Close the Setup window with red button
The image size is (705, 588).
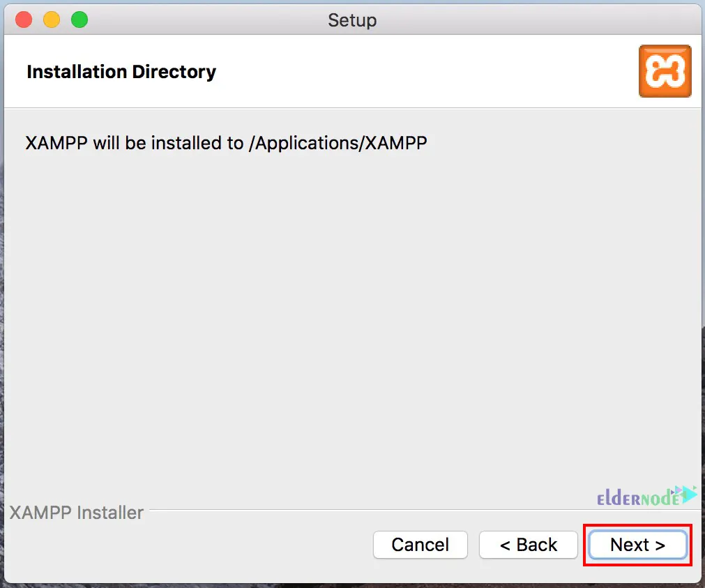[24, 20]
